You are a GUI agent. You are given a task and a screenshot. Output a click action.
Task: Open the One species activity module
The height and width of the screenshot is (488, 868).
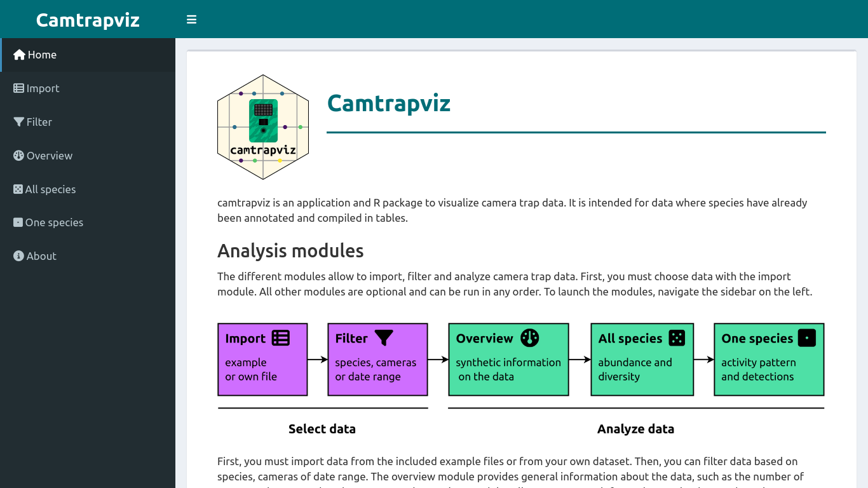tap(54, 222)
